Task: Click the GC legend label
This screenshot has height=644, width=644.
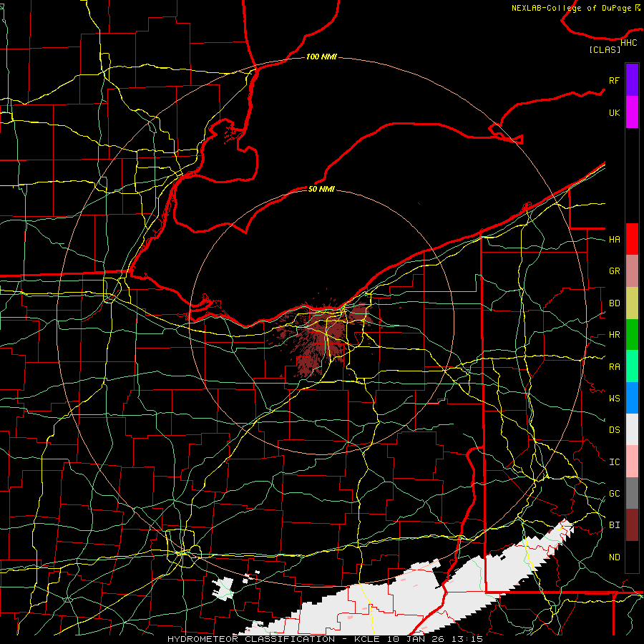Action: [x=615, y=494]
